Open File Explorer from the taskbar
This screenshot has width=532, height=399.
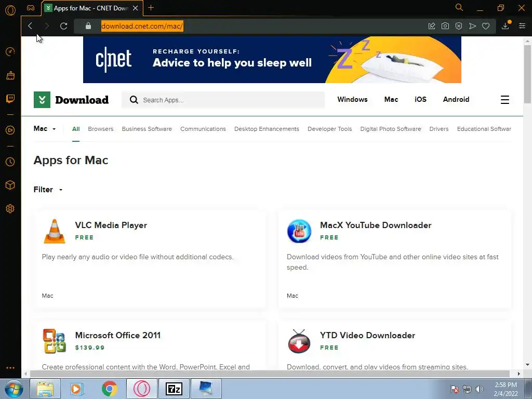pyautogui.click(x=45, y=389)
